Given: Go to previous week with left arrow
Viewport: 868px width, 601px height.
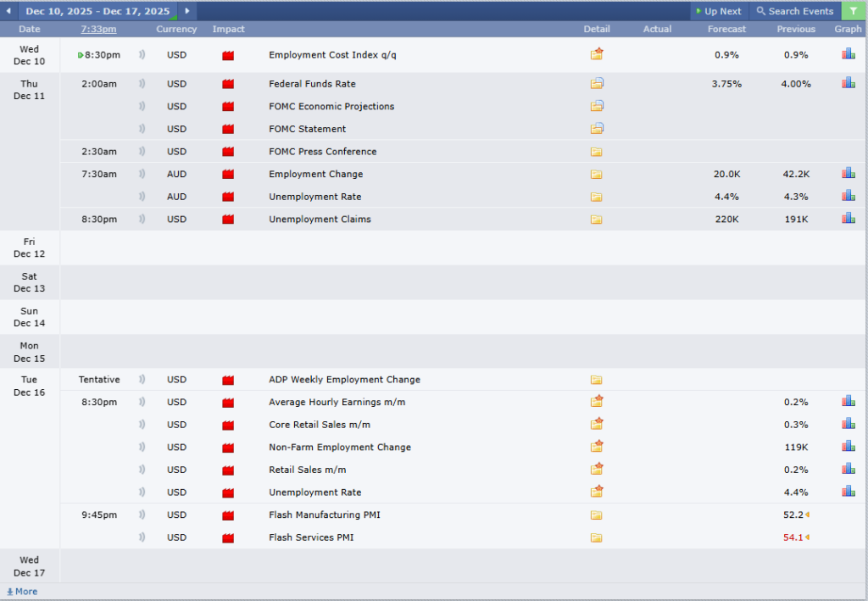Looking at the screenshot, I should coord(8,11).
